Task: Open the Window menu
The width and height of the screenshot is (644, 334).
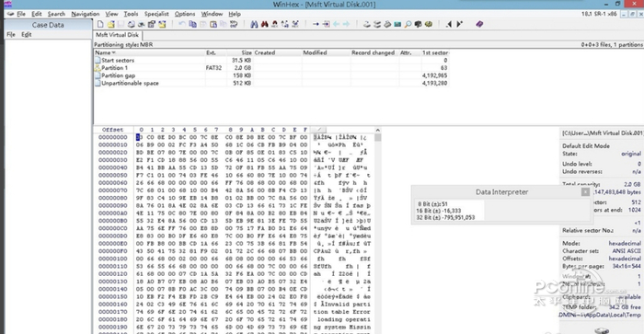Action: [212, 14]
